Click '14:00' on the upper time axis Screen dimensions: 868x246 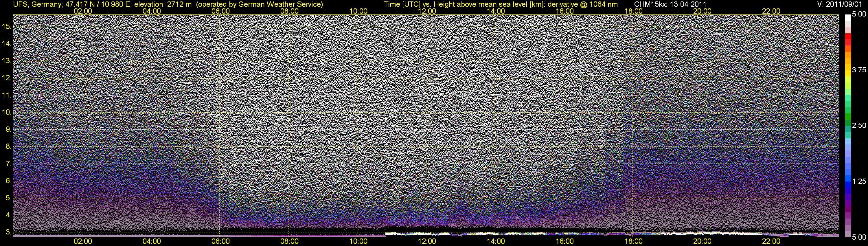[x=496, y=11]
